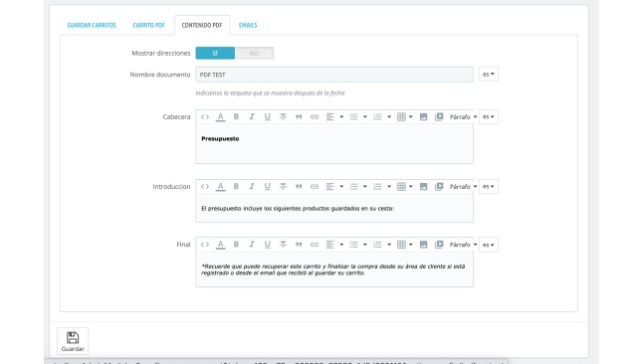
Task: Insert link in Cabecera editor
Action: [x=315, y=116]
